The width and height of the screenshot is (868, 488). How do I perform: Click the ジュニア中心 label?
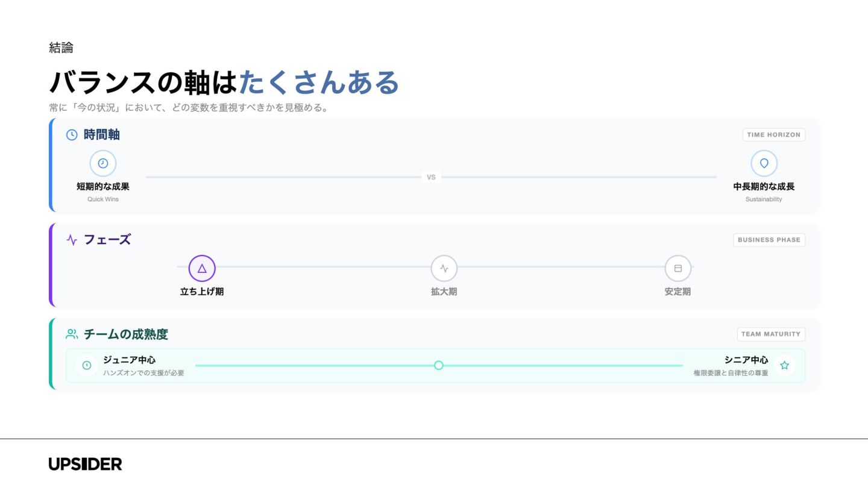pos(129,360)
